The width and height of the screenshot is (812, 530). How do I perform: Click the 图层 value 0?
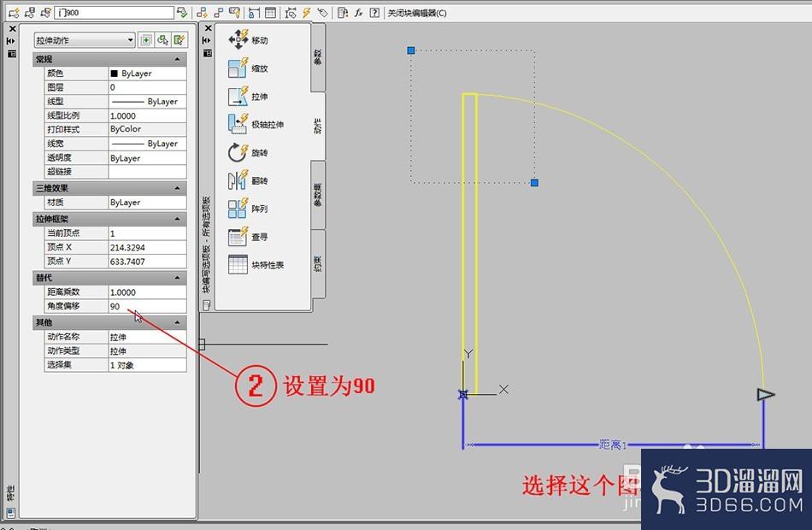tap(147, 87)
